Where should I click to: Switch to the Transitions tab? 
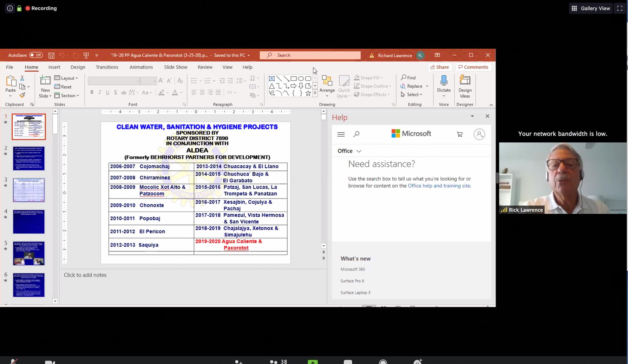point(107,67)
